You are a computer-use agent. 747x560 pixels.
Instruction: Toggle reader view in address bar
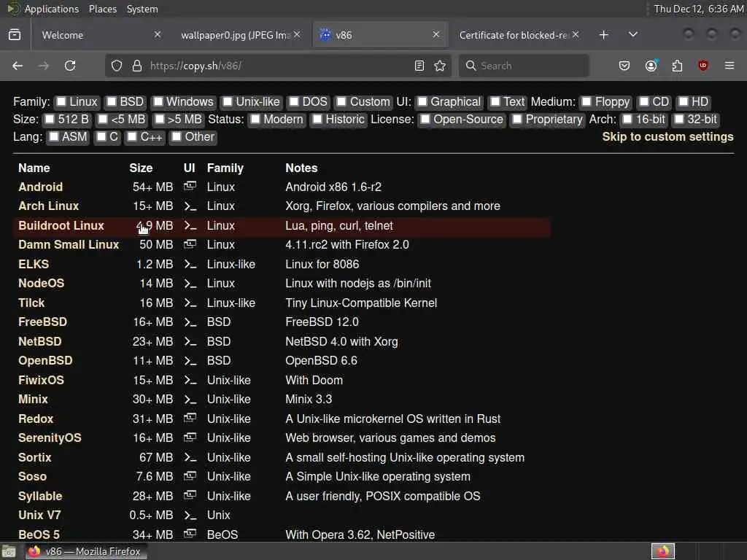419,66
